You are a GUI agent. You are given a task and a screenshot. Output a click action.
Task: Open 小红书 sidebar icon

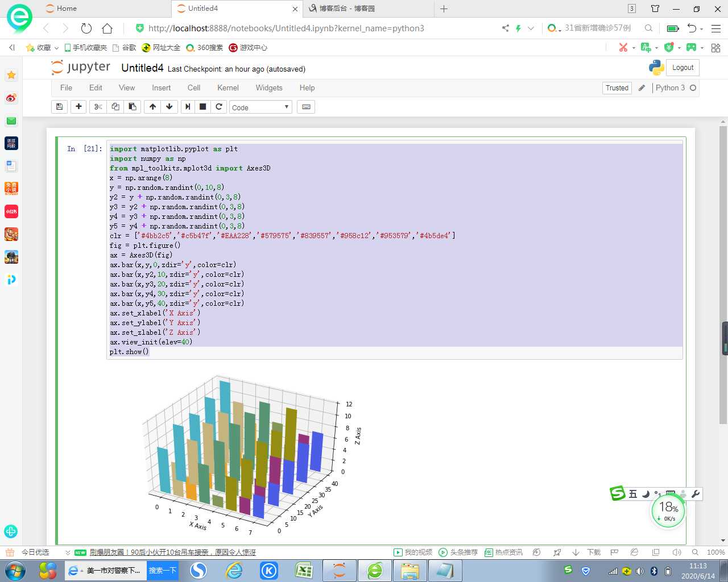[11, 211]
